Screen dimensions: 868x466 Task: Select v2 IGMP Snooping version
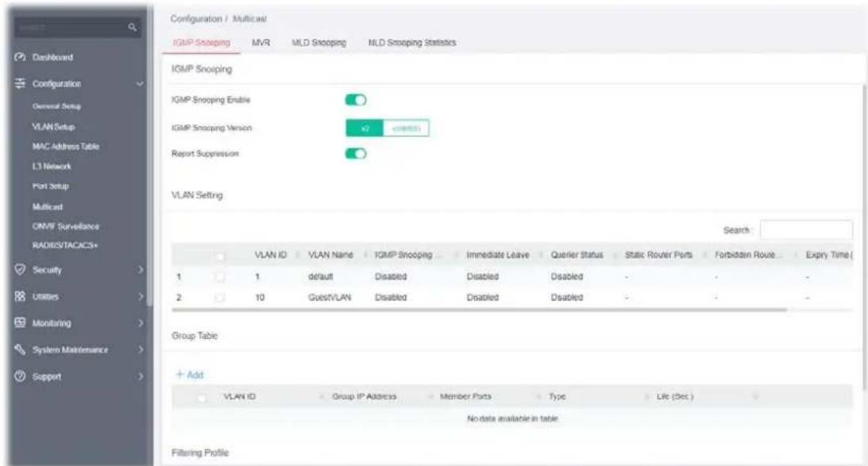tap(365, 129)
